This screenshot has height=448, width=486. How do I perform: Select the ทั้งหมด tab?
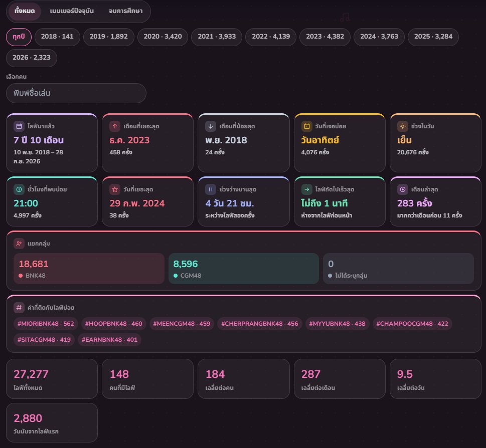[x=25, y=11]
